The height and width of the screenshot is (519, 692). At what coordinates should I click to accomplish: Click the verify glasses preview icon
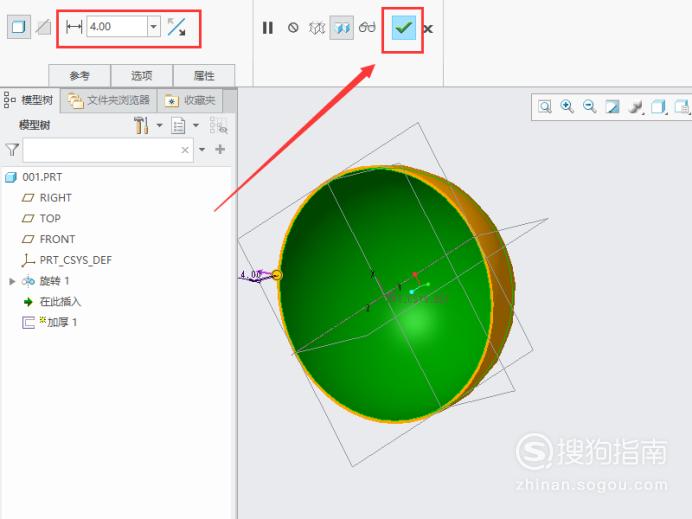pyautogui.click(x=367, y=27)
